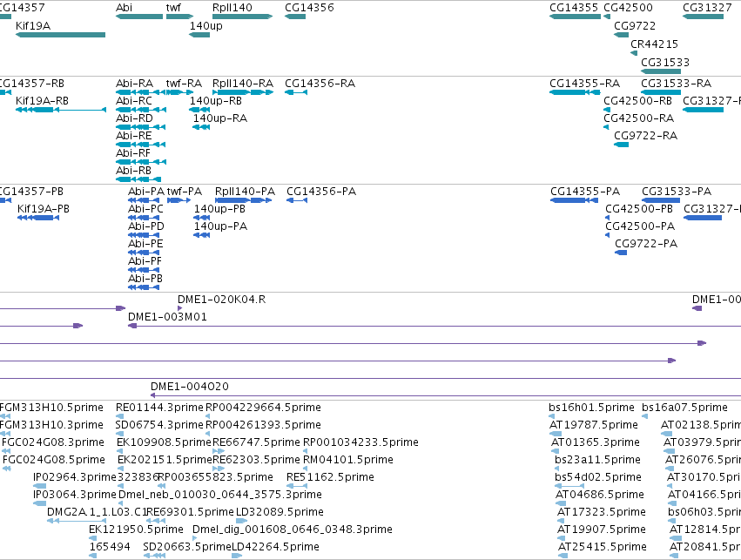Click the CG14356-PA protein label
The height and width of the screenshot is (560, 741).
pos(321,192)
